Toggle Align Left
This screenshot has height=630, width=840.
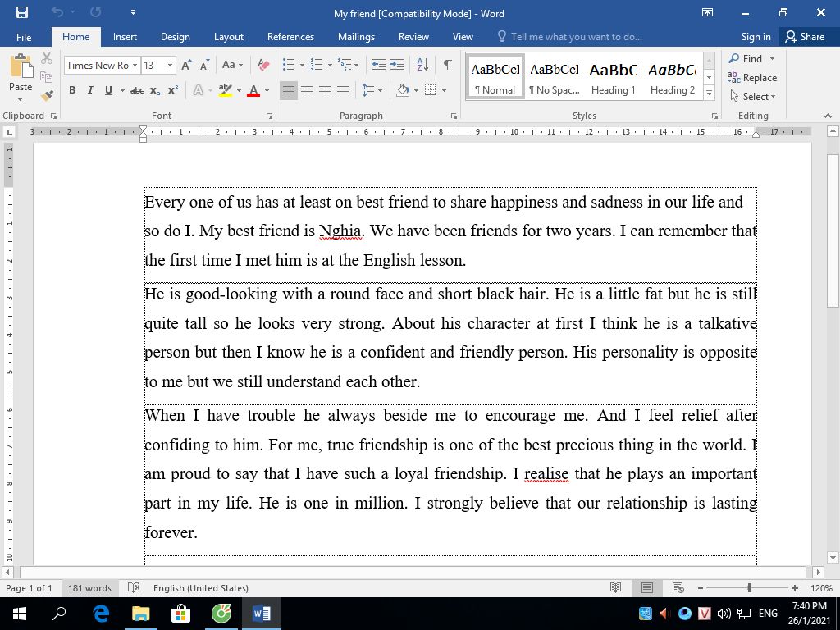coord(288,90)
